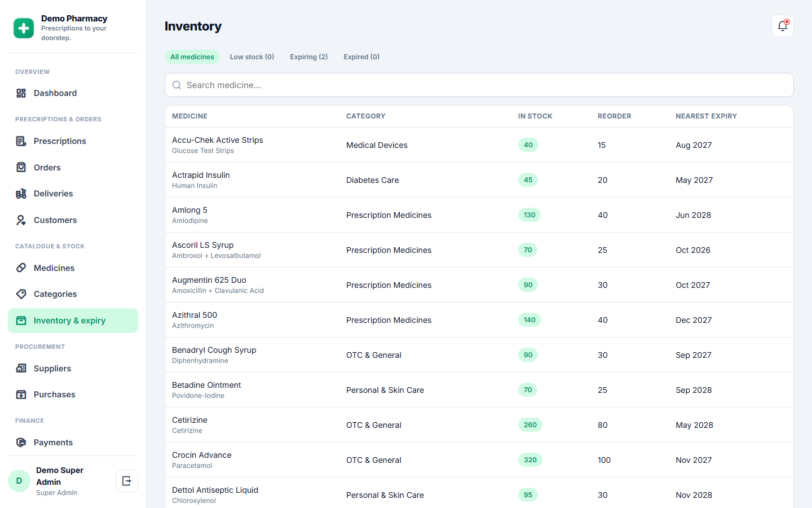Click the Categories tag icon
This screenshot has height=508, width=812.
(21, 294)
